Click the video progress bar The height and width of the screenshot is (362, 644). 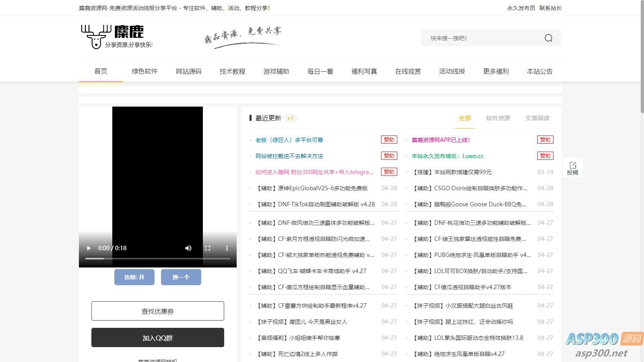(x=157, y=259)
